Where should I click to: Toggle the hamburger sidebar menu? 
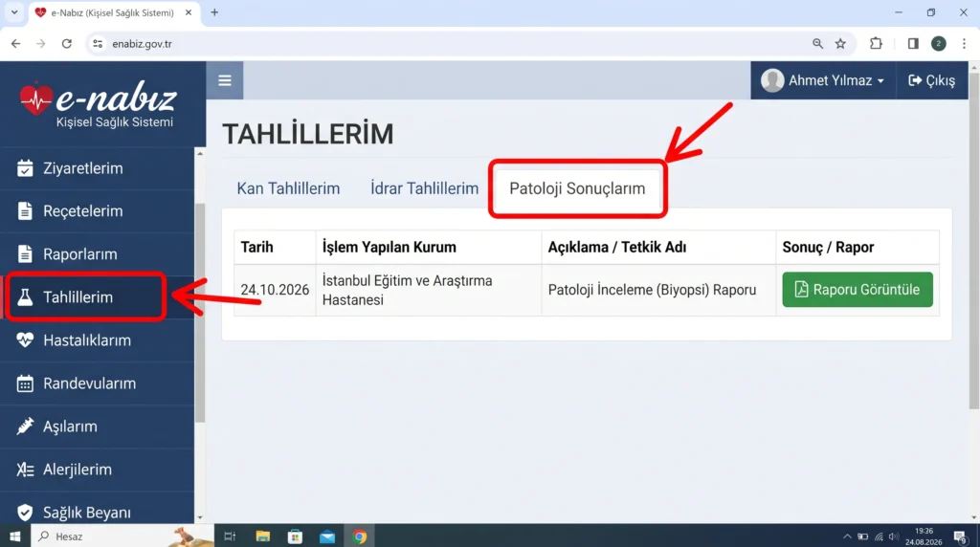225,80
